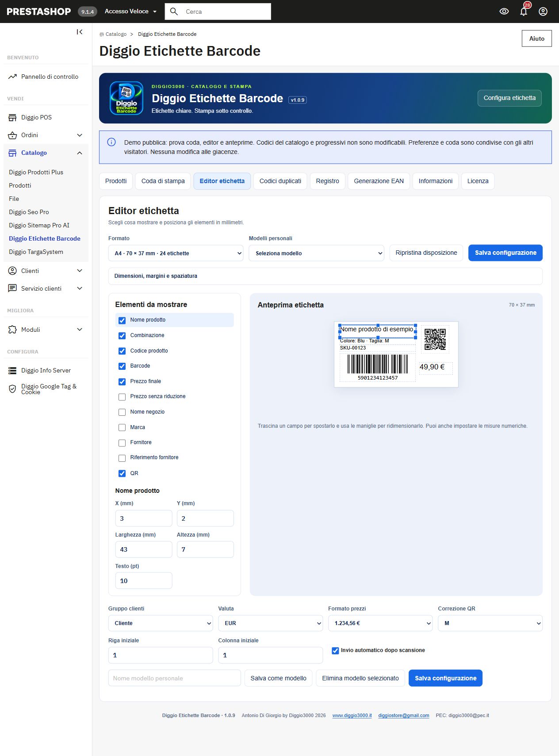The height and width of the screenshot is (756, 559).
Task: Click Nome modello personale field
Action: click(175, 678)
